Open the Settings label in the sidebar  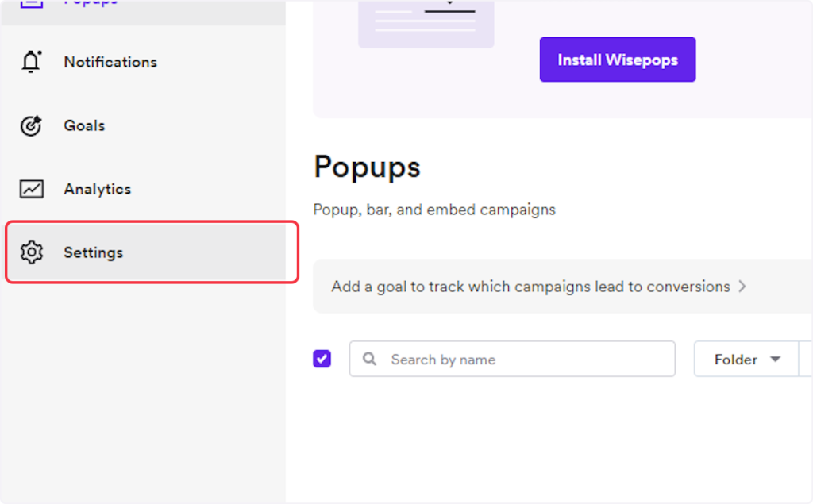click(x=93, y=252)
